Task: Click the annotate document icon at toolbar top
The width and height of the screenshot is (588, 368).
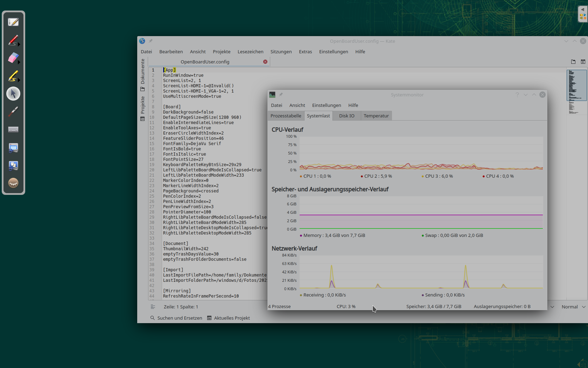Action: 13,22
